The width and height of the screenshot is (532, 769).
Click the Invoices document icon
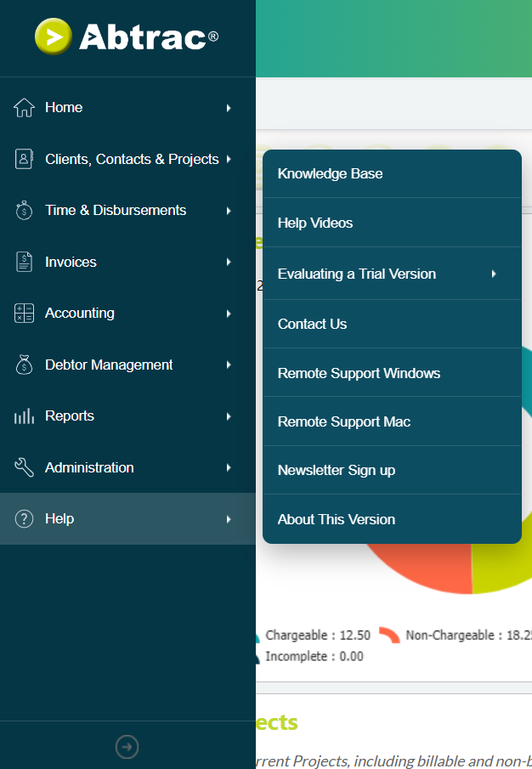click(24, 262)
